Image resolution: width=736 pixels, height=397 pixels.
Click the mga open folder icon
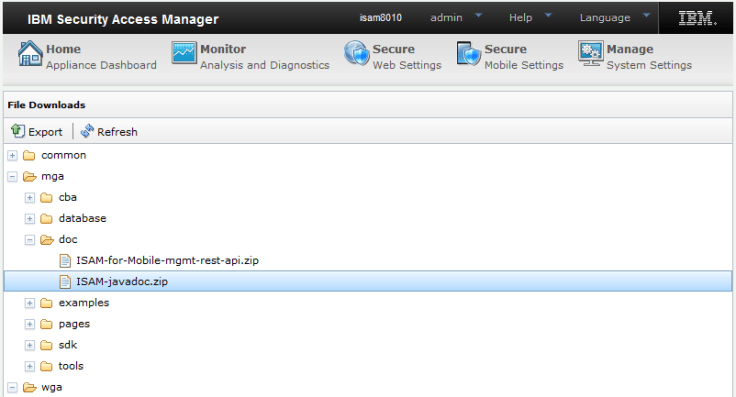30,176
